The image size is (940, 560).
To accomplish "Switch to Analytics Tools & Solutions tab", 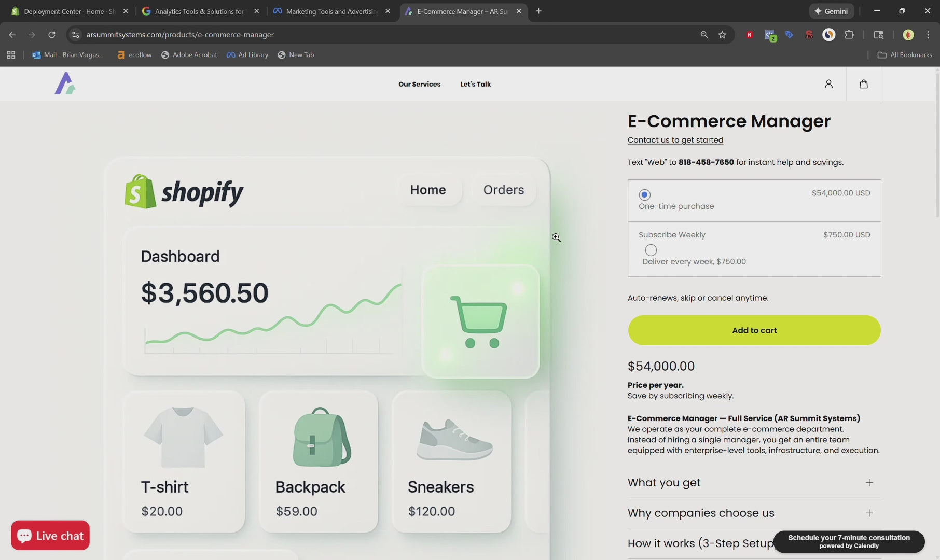I will tap(201, 11).
